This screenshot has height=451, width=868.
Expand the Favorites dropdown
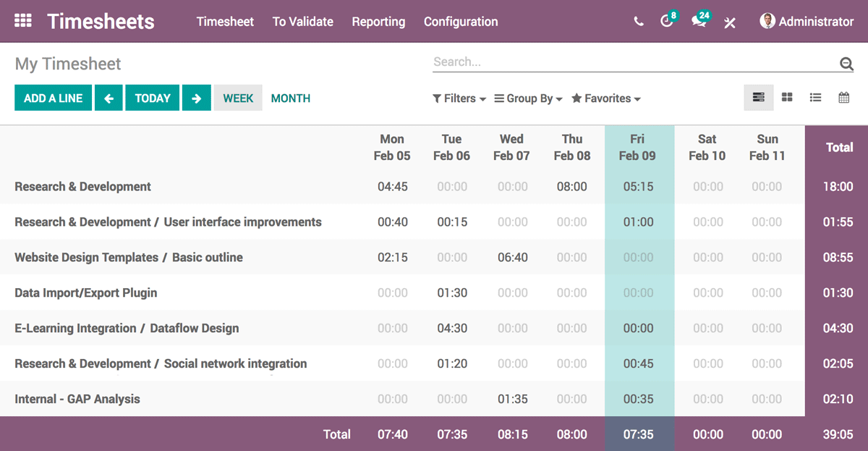[x=606, y=98]
